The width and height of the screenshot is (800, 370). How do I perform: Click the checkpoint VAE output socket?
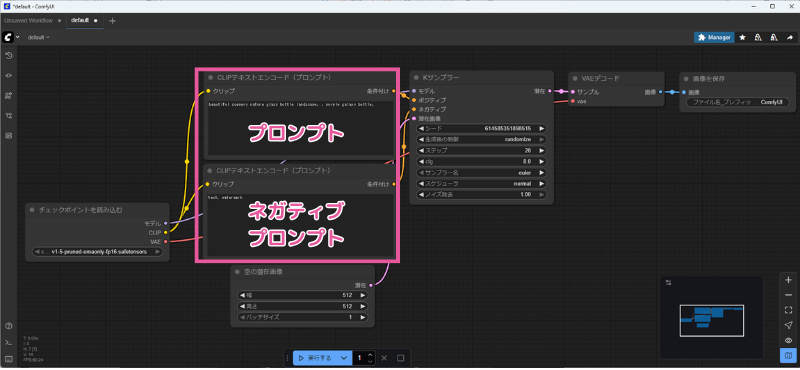pyautogui.click(x=166, y=241)
